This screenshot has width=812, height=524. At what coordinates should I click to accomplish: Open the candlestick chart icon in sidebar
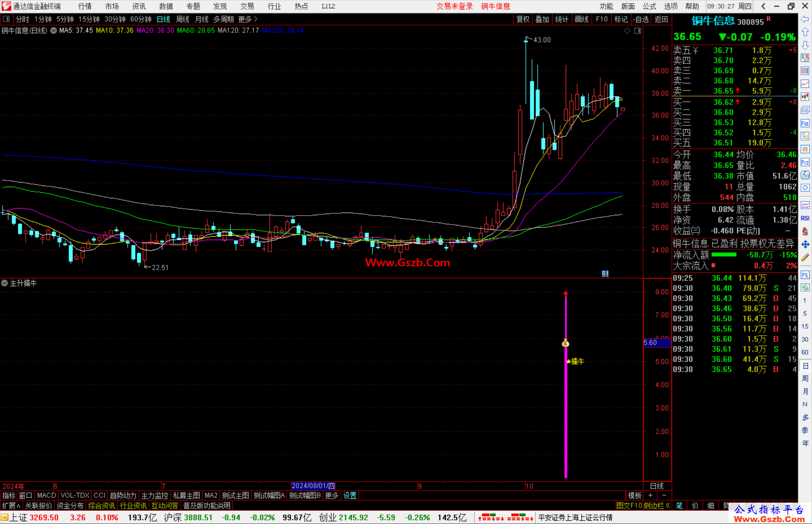pos(805,97)
